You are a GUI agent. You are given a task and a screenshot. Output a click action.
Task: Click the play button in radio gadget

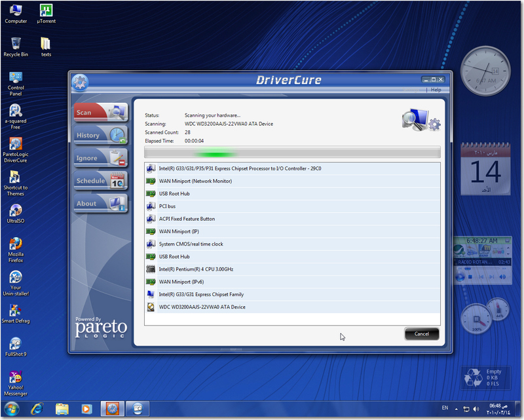(x=460, y=277)
